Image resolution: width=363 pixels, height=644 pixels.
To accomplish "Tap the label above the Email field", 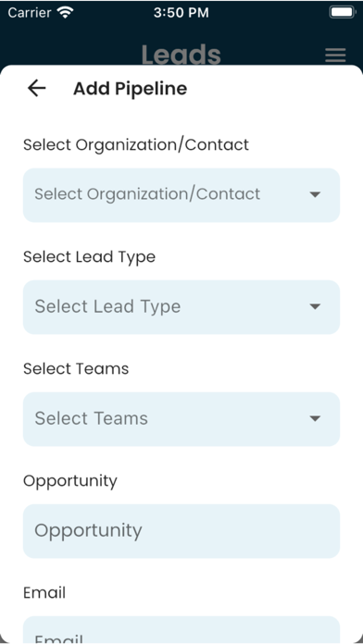I will pos(44,593).
